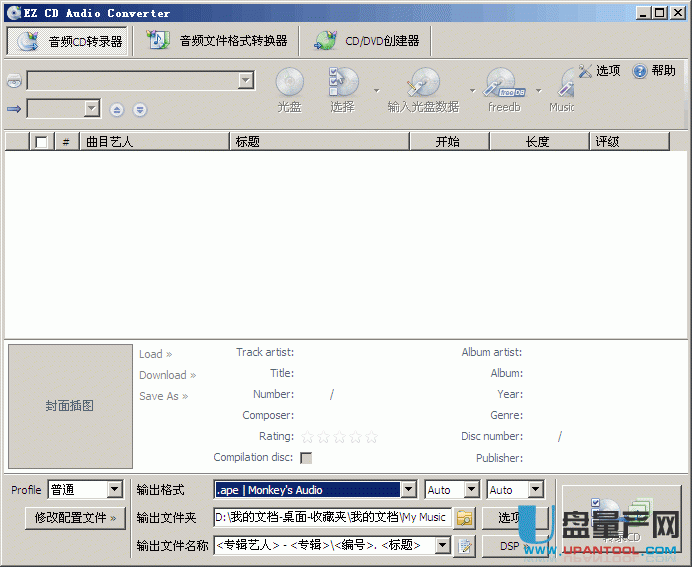This screenshot has width=692, height=567.
Task: Click the EZ CD Audio Converter title icon
Action: coord(14,13)
